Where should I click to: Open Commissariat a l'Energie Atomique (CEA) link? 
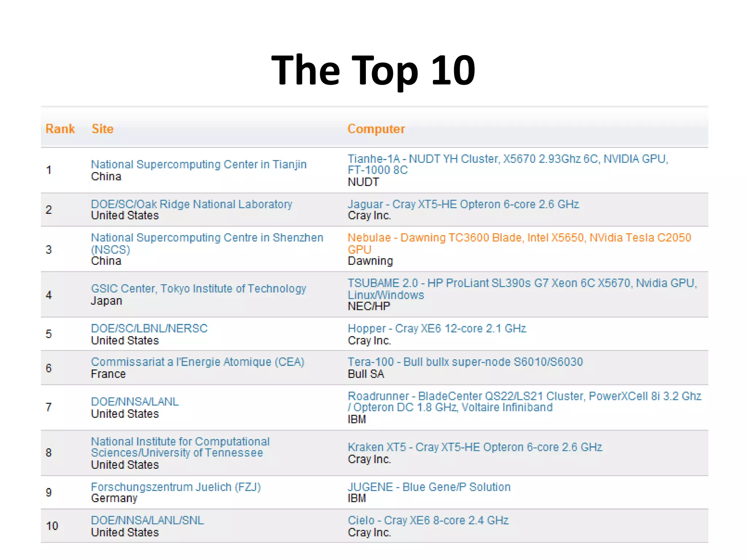[198, 362]
